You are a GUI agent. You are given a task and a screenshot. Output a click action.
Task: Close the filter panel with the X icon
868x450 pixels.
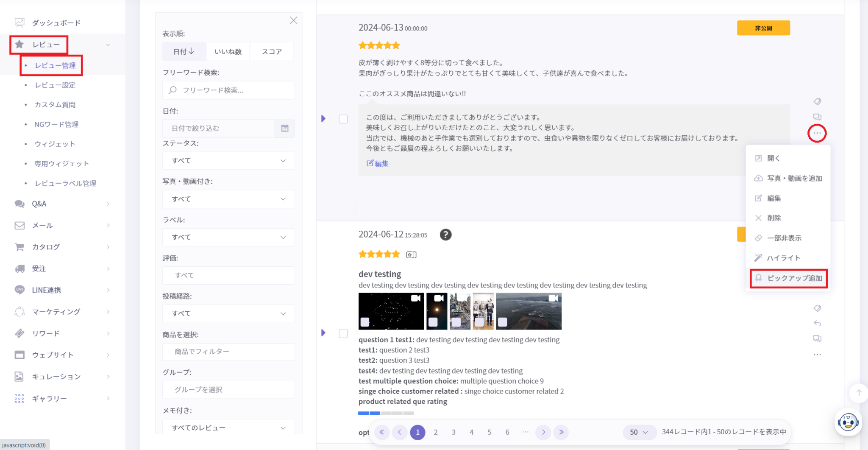(x=293, y=20)
